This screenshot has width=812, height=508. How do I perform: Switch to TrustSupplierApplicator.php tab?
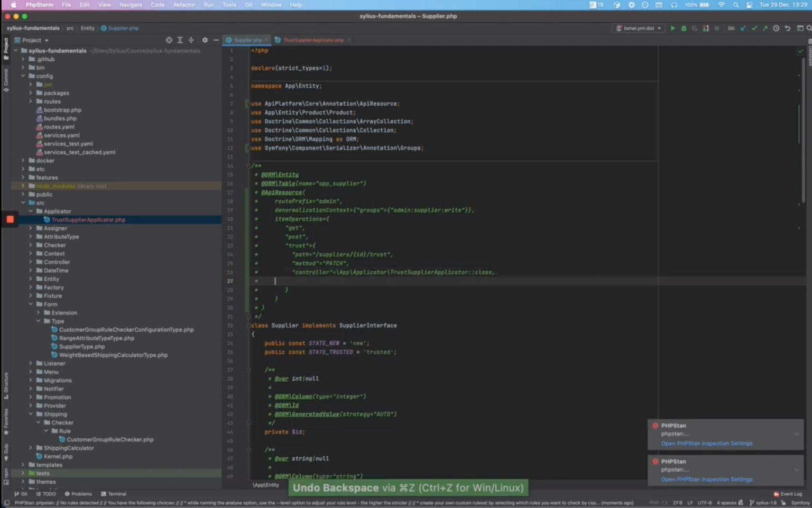coord(313,40)
